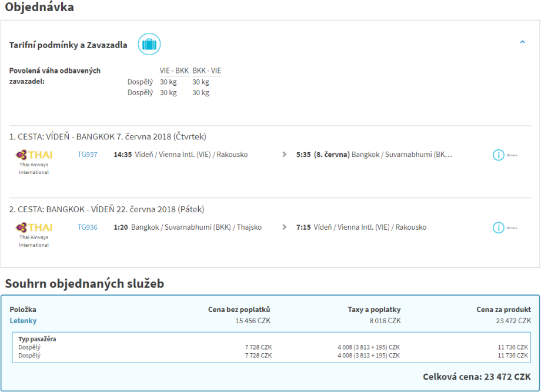Screen dimensions: 541x392
Task: Open flight number TG937 link
Action: (x=88, y=155)
